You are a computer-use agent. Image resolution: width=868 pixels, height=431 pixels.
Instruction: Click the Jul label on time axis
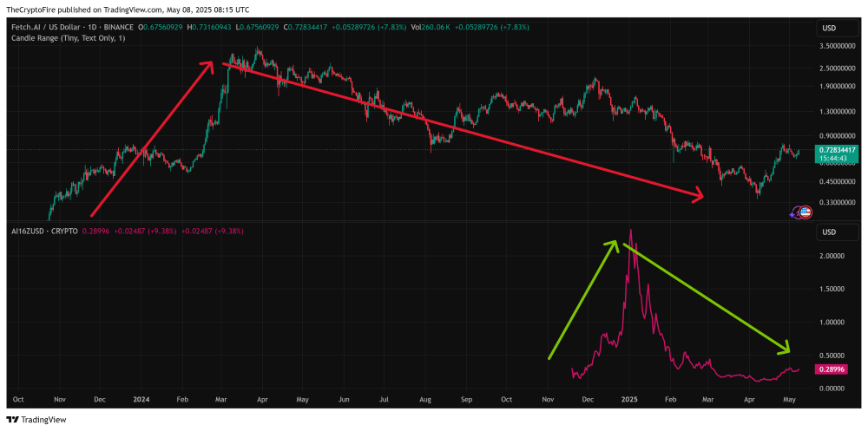pos(384,399)
